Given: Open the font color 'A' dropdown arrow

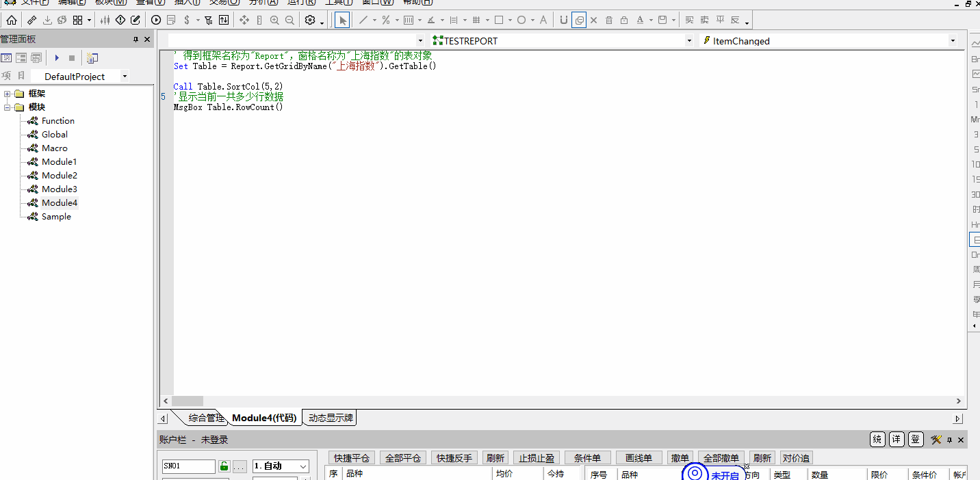Looking at the screenshot, I should tap(650, 21).
